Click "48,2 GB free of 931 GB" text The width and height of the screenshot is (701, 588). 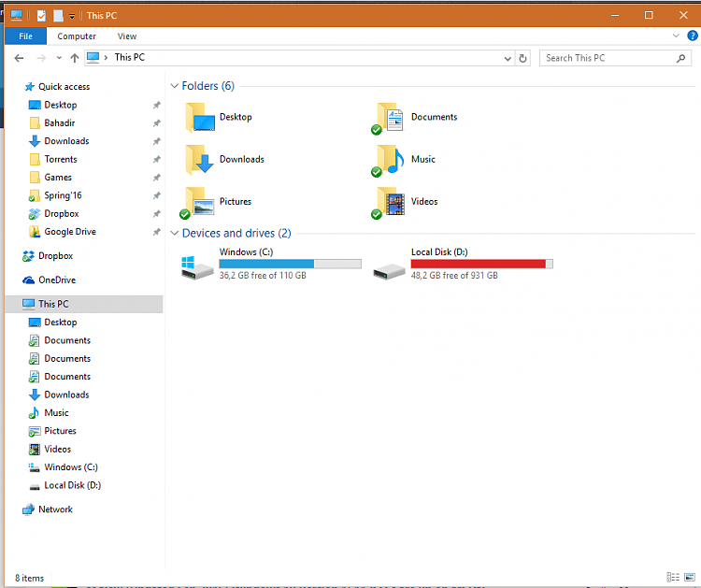pos(454,276)
